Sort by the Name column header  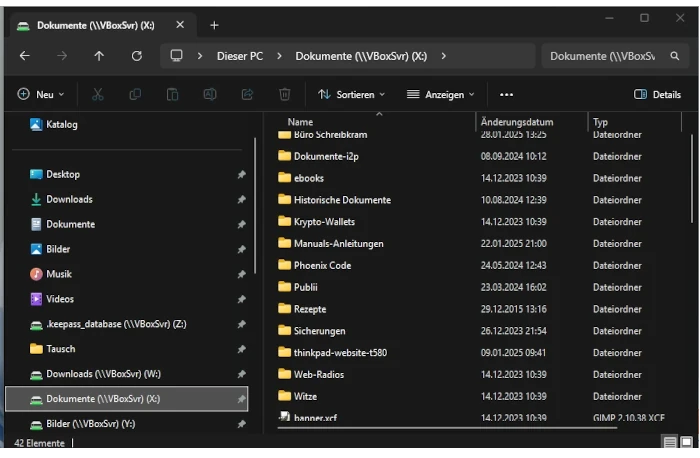[300, 122]
